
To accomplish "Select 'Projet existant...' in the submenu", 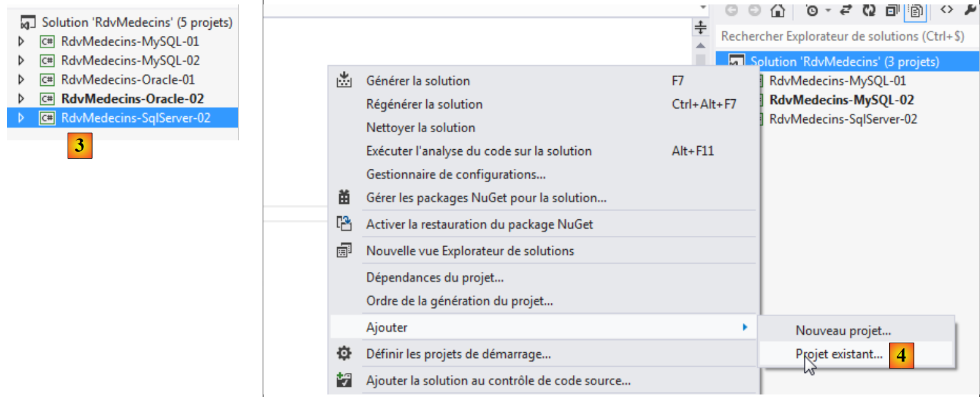I will [839, 355].
